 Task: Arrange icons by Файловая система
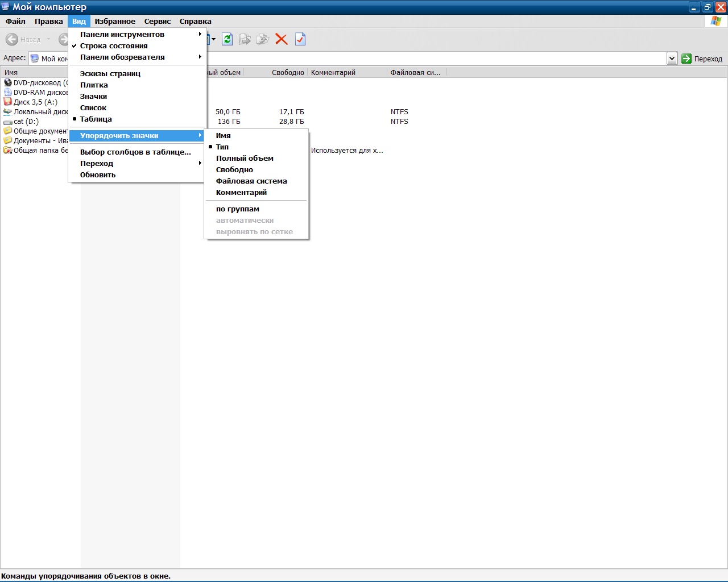click(257, 181)
